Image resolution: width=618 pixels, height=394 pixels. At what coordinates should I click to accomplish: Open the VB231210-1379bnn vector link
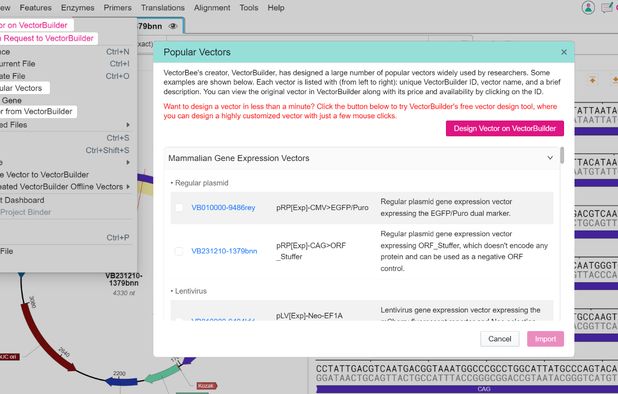click(224, 251)
